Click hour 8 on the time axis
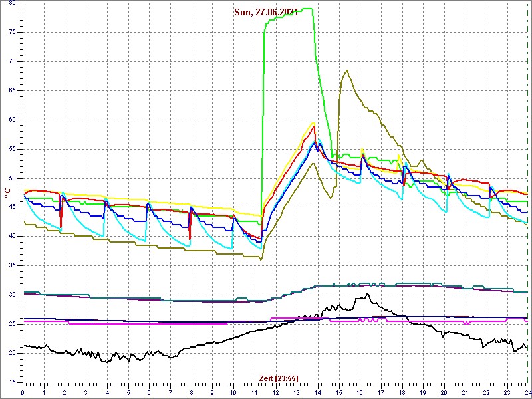Viewport: 532px width, 399px height. (x=191, y=392)
